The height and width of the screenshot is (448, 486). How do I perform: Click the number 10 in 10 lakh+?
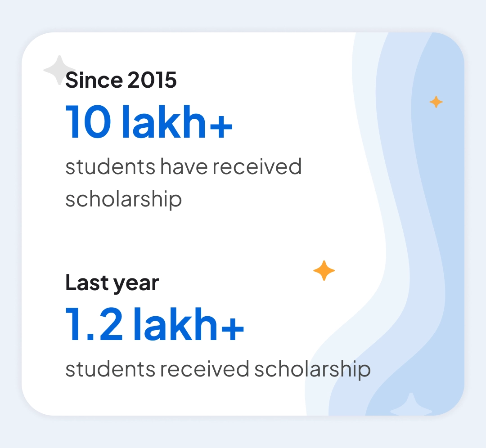pyautogui.click(x=88, y=121)
